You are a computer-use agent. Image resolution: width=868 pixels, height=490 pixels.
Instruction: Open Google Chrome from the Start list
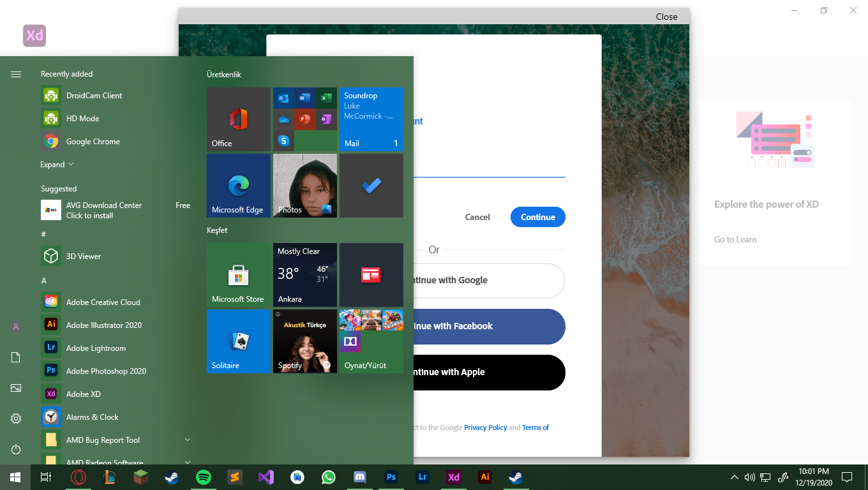pyautogui.click(x=116, y=142)
